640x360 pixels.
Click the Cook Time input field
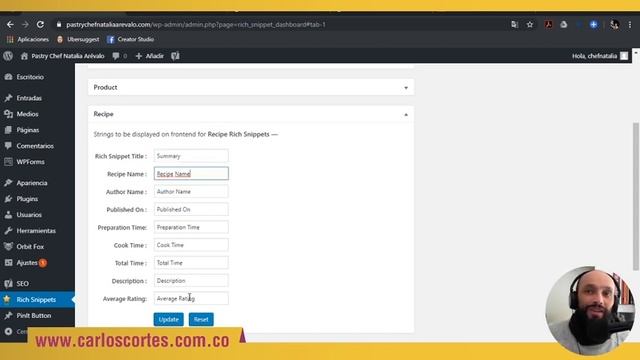[x=191, y=245]
